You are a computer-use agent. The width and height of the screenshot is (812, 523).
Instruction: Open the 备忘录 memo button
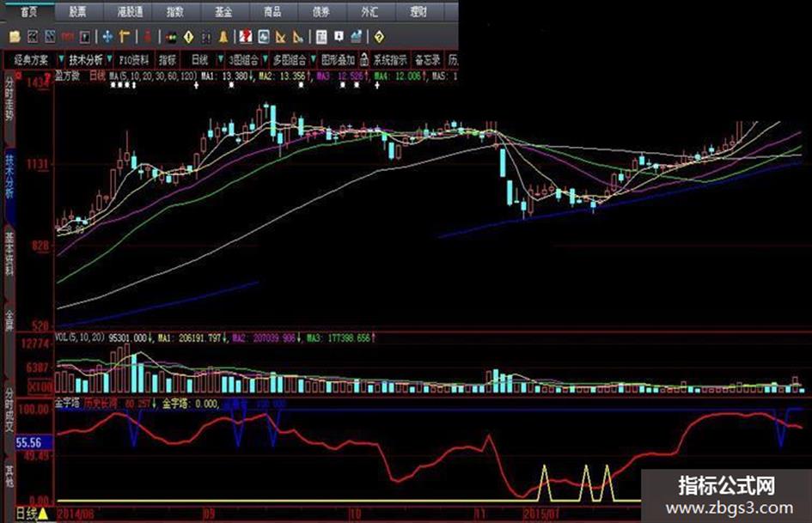point(428,59)
